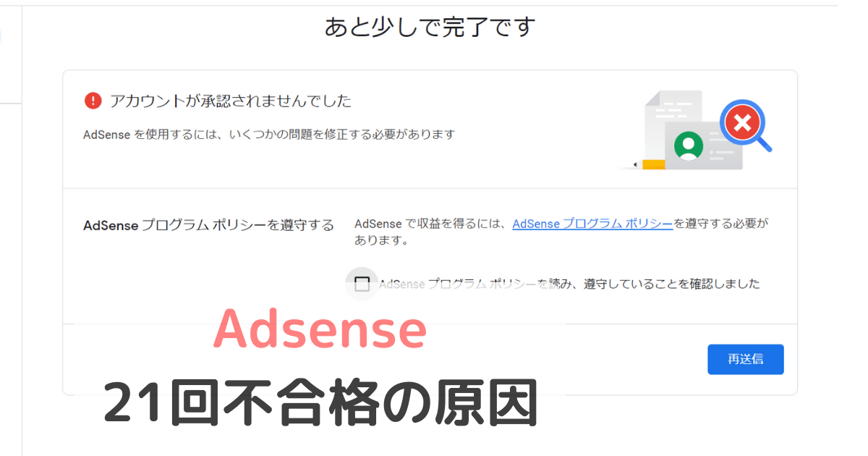Click the red exclamation error icon
This screenshot has width=868, height=456.
(x=93, y=101)
